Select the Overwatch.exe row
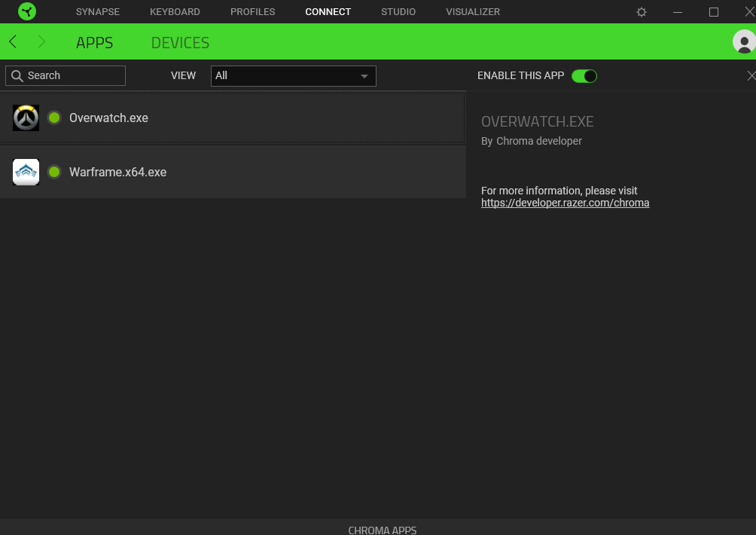The image size is (756, 535). coord(233,118)
